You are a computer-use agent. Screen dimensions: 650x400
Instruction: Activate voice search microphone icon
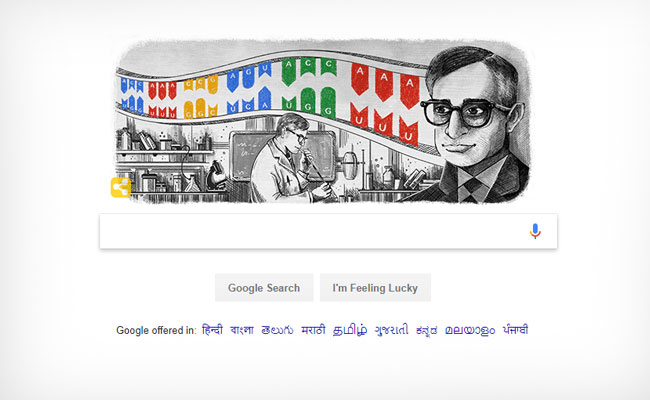click(535, 231)
